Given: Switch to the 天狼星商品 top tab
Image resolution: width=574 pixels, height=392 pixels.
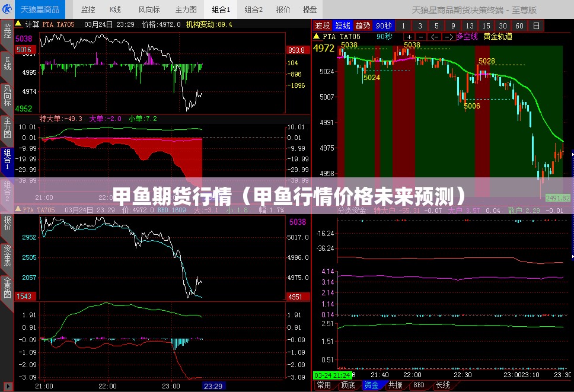Looking at the screenshot, I should click(x=40, y=9).
